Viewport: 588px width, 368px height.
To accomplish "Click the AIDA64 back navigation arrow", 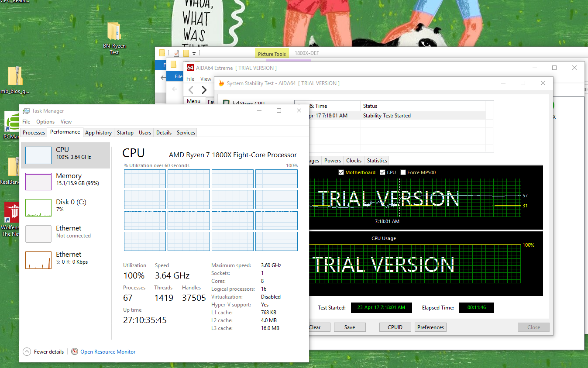I will 191,90.
